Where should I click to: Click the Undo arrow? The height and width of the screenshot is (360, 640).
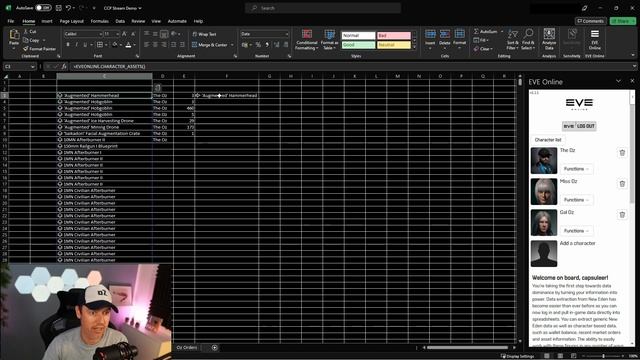point(69,8)
